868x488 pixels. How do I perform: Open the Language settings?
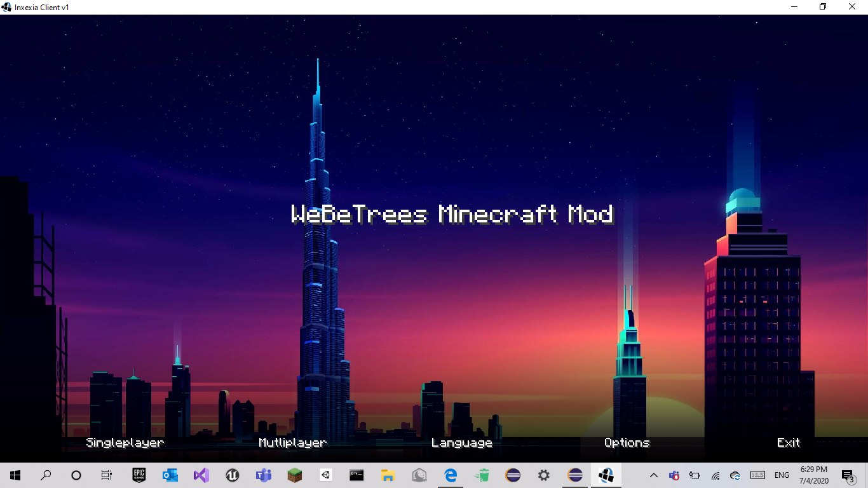[x=462, y=443]
